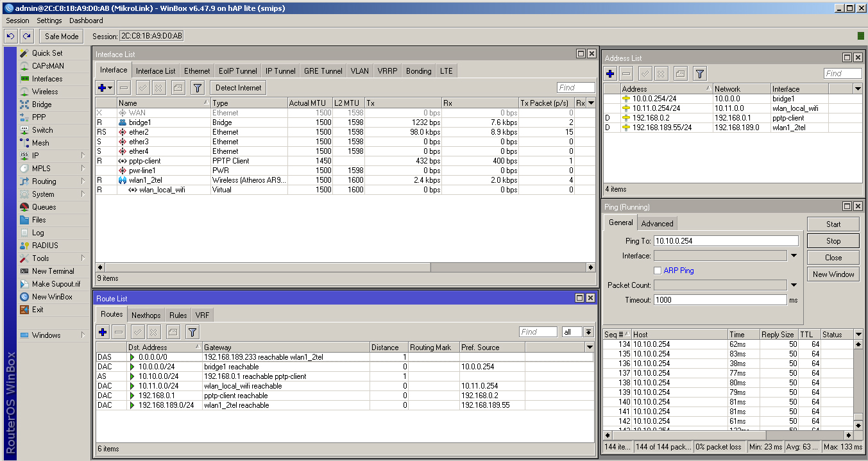Open Switch in the sidebar
Screen dimensions: 868x461
[x=42, y=130]
